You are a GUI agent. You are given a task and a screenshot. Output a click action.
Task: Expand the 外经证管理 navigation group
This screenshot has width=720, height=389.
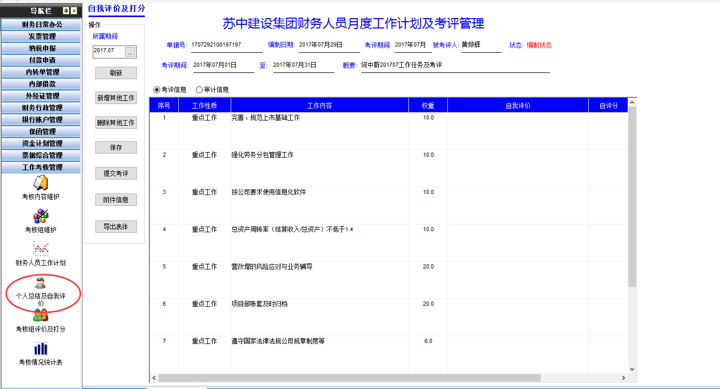pyautogui.click(x=41, y=96)
